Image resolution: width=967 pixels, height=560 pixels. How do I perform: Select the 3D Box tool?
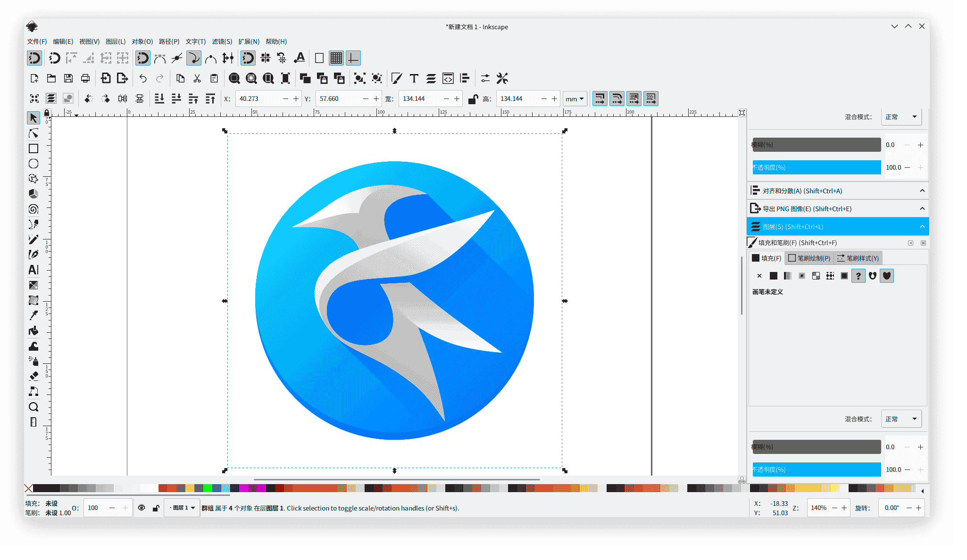tap(33, 194)
